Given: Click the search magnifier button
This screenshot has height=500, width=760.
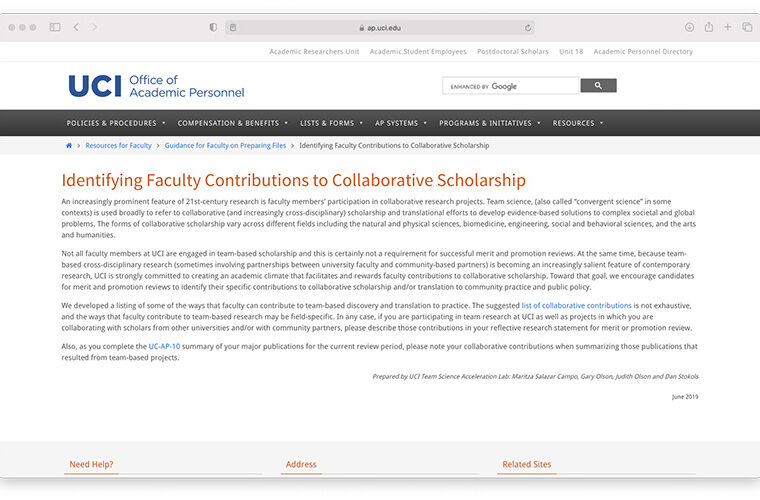Looking at the screenshot, I should (x=598, y=86).
